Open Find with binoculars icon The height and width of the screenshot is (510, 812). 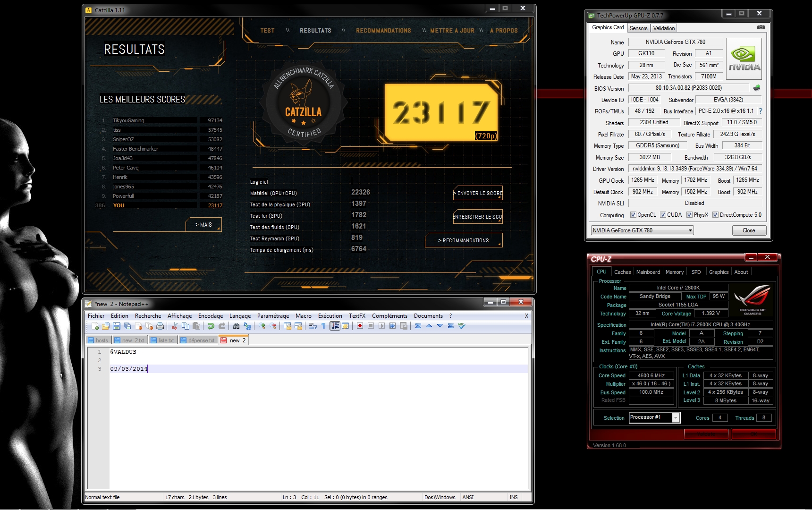[236, 326]
